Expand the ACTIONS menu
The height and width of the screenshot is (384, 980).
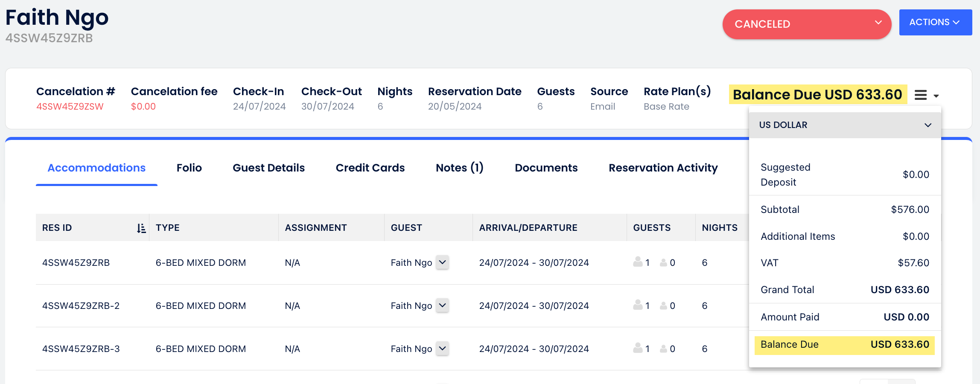tap(935, 23)
